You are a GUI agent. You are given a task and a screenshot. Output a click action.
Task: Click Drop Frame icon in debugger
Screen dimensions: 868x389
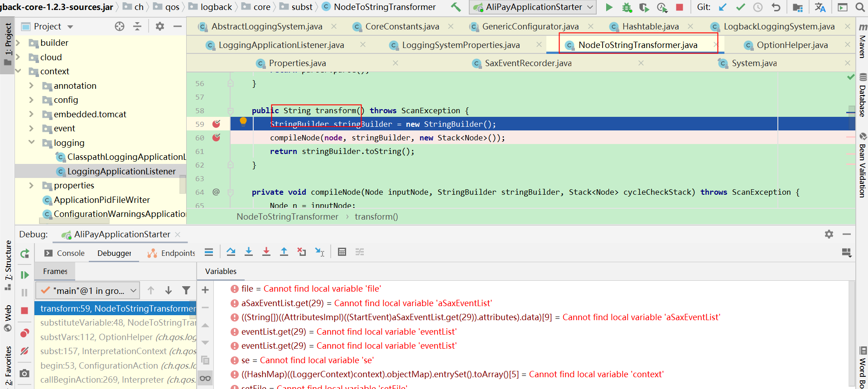302,252
